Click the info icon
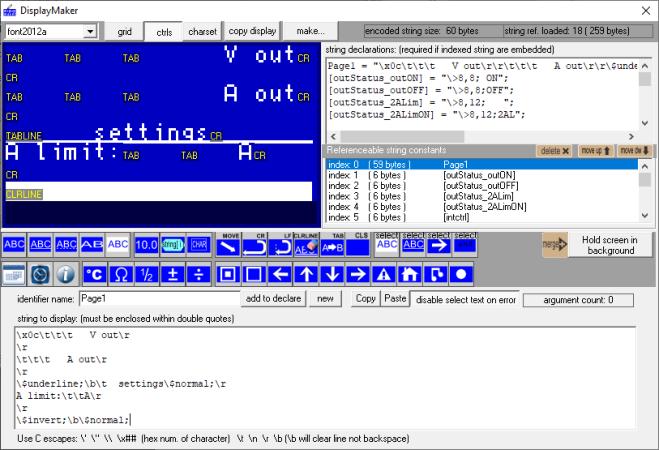The image size is (659, 450). [x=66, y=274]
